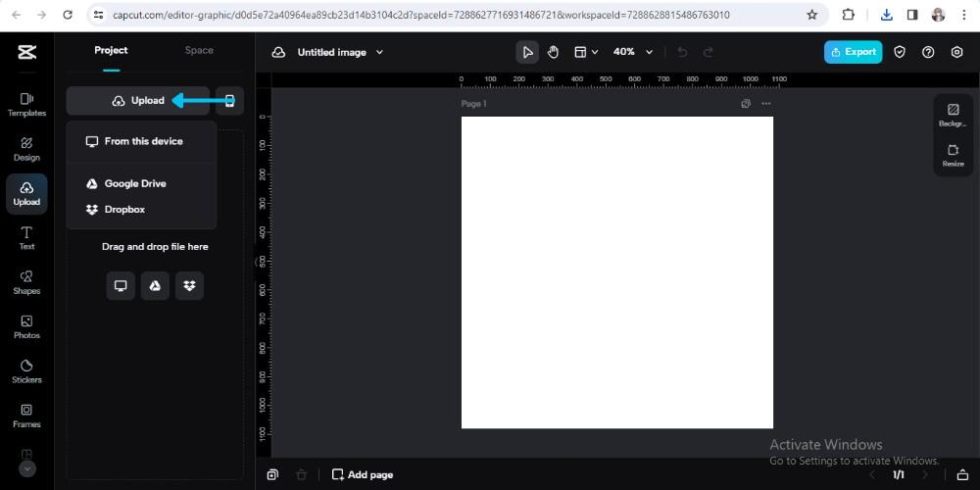Select the pointer select tool
The image size is (980, 490).
coord(527,52)
